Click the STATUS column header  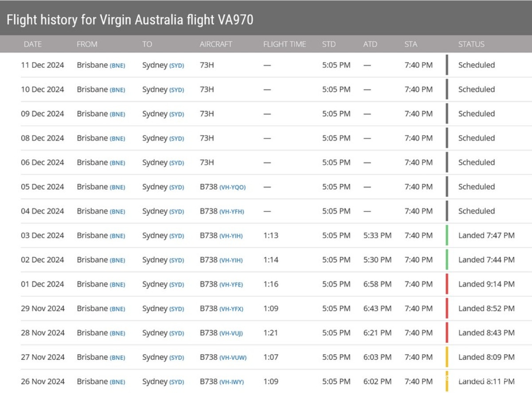click(x=471, y=44)
